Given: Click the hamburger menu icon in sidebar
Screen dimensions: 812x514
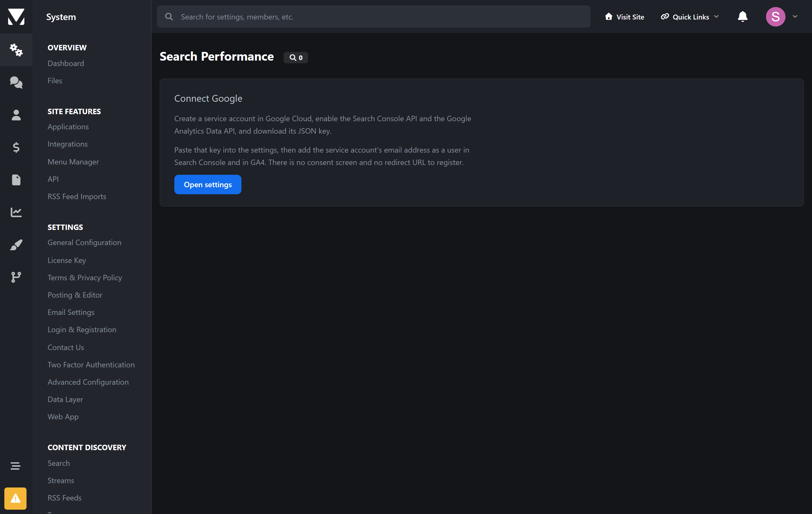Looking at the screenshot, I should click(x=15, y=466).
